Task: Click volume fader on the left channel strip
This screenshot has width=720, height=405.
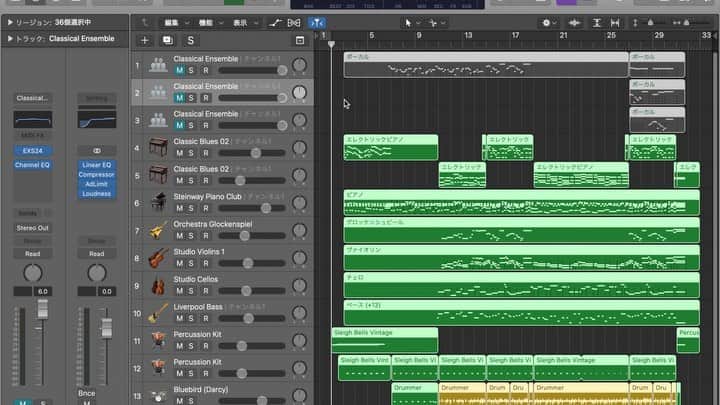Action: [42, 309]
